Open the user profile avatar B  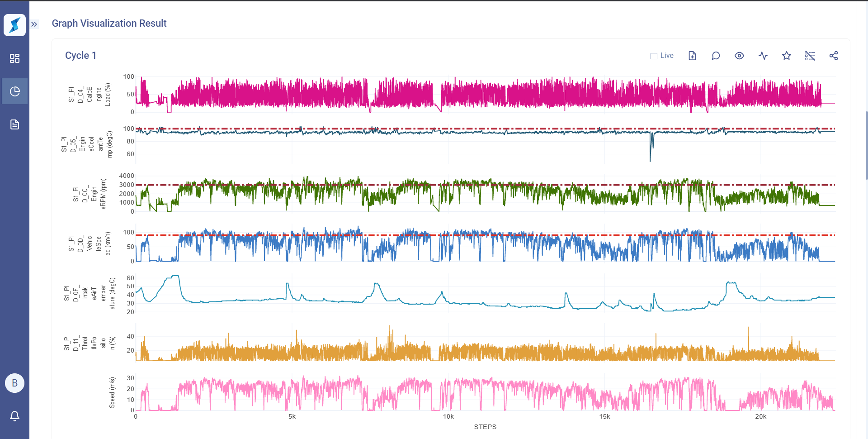coord(14,383)
